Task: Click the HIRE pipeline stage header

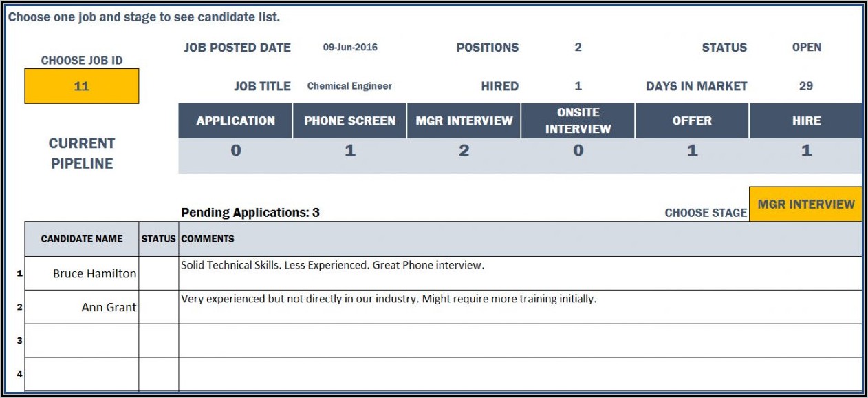Action: [806, 121]
